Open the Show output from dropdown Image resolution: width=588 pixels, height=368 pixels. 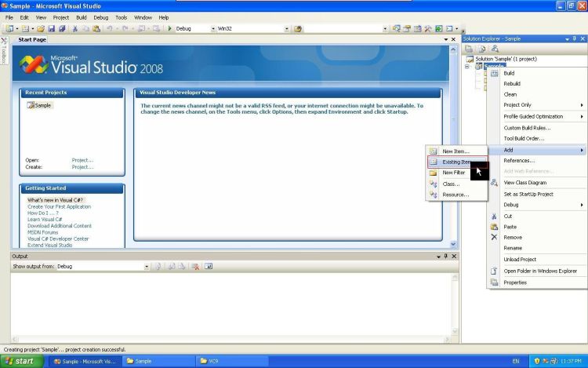pyautogui.click(x=147, y=267)
